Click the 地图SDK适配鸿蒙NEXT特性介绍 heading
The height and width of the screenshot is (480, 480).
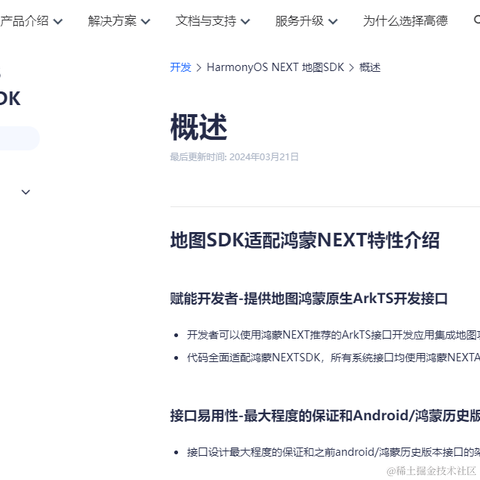click(x=305, y=240)
